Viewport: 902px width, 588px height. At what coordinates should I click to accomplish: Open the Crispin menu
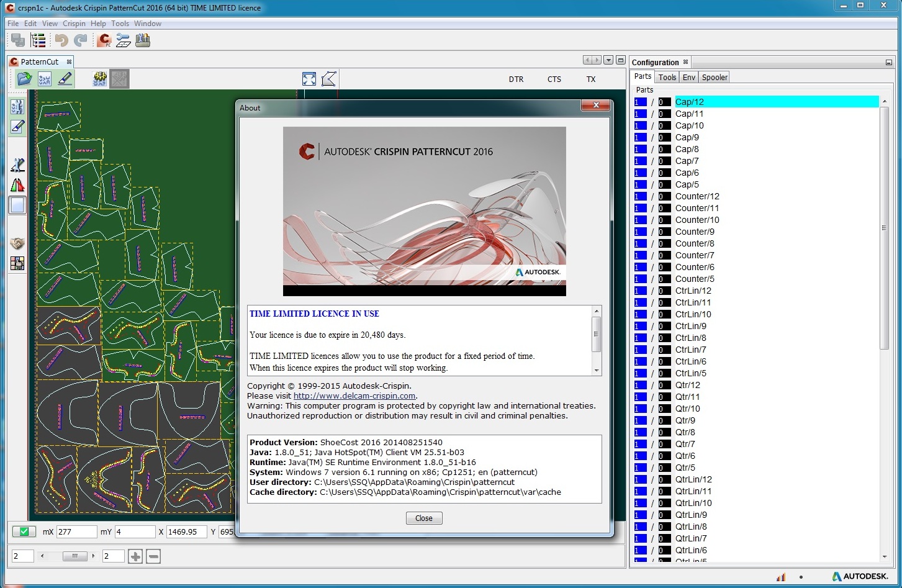pyautogui.click(x=74, y=24)
